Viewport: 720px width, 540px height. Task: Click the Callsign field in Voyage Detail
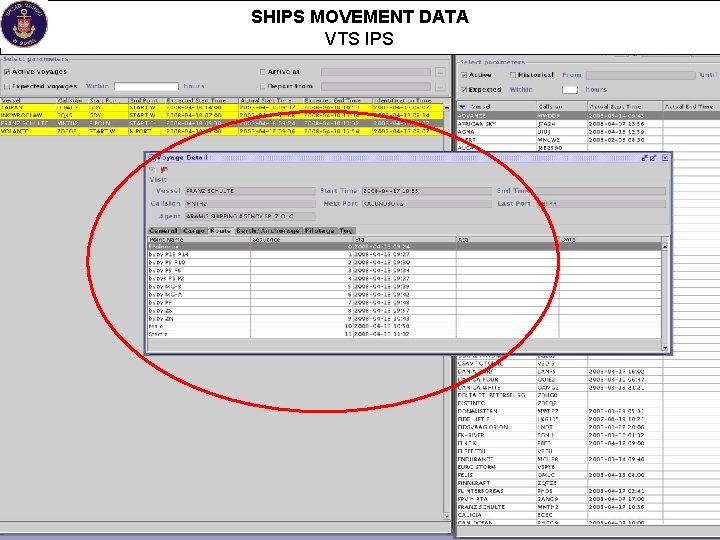click(x=250, y=203)
